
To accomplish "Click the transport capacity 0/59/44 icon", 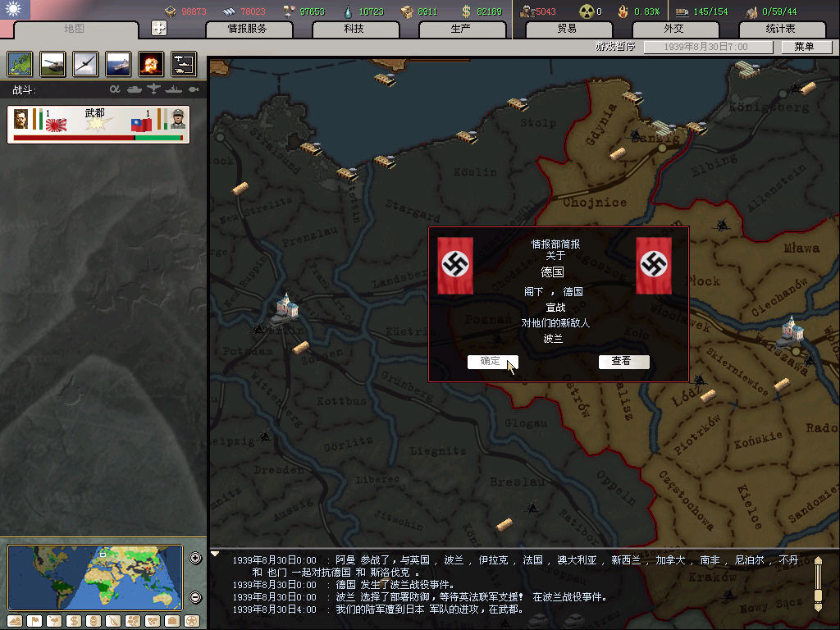I will 751,11.
